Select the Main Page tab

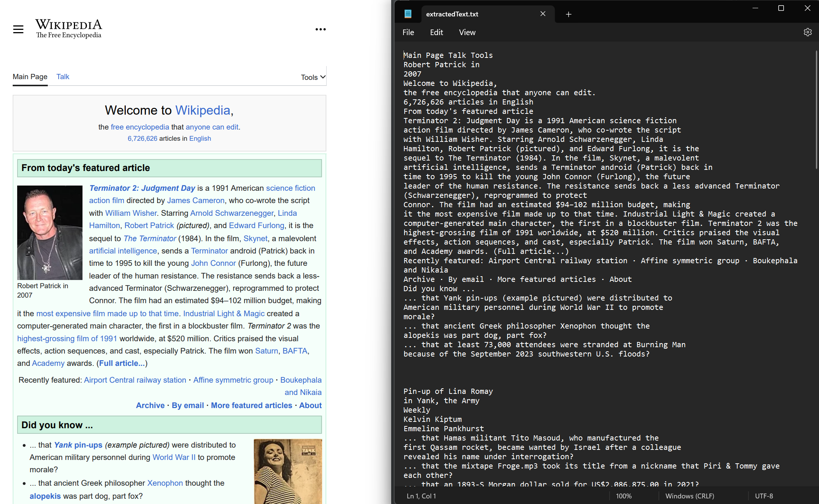click(30, 77)
